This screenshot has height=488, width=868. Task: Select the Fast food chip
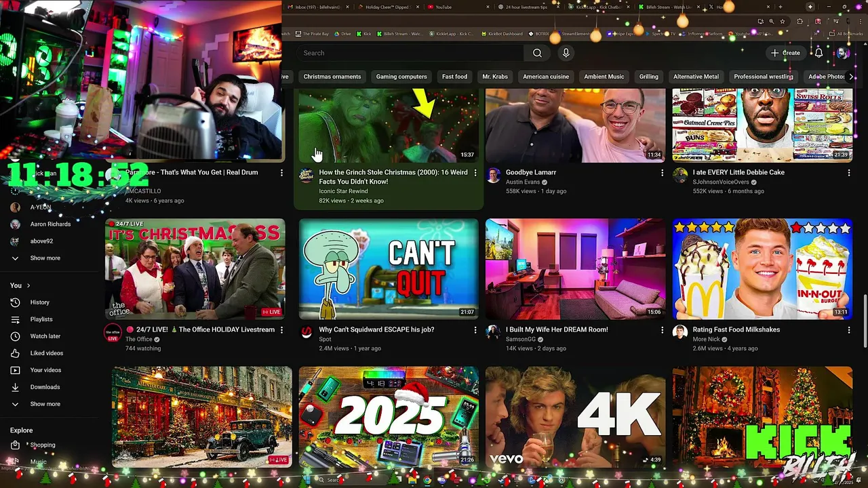click(x=454, y=77)
